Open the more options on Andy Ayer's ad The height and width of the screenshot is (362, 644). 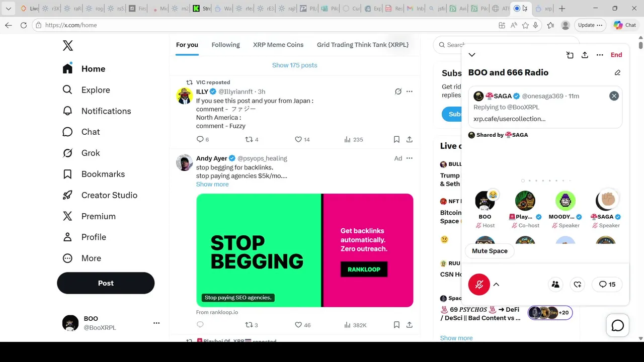[x=410, y=158]
